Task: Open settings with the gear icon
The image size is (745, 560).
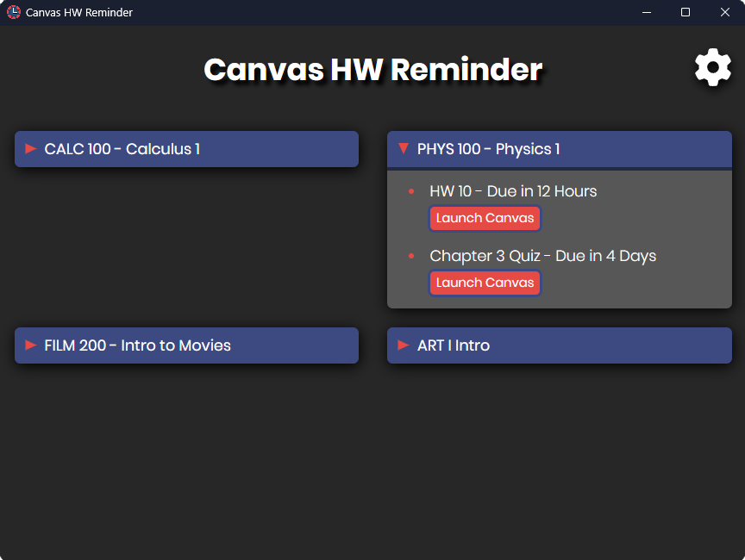Action: [713, 68]
